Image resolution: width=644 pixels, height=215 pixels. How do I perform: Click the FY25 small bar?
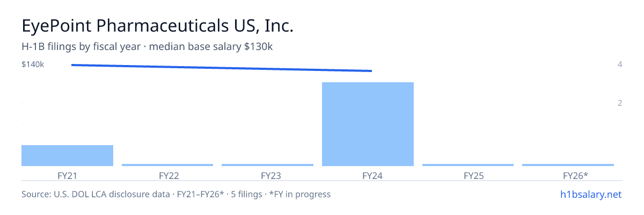pos(468,165)
